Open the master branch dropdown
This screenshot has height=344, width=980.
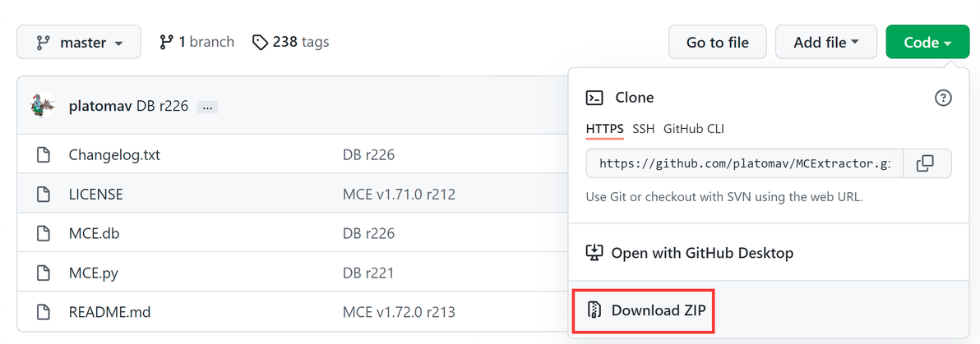pos(79,42)
